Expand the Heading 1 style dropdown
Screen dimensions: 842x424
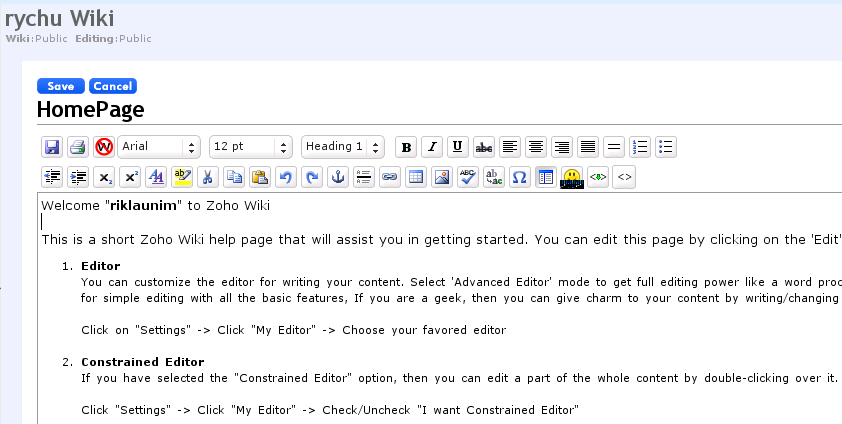click(342, 147)
